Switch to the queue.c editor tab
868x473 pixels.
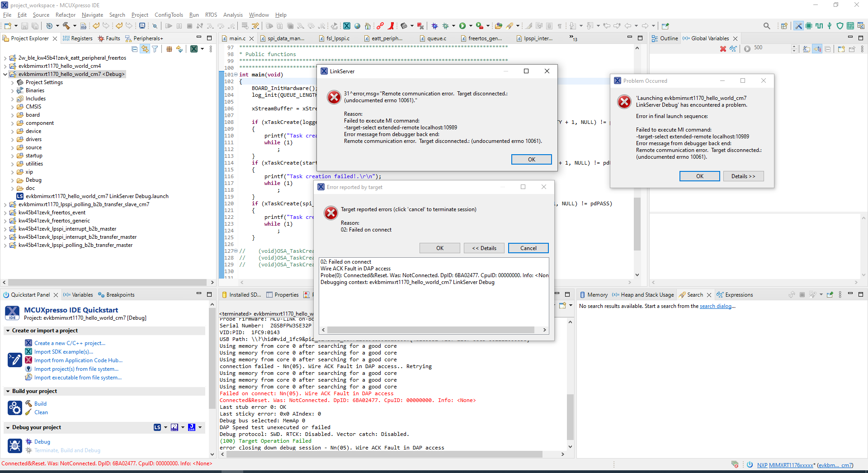coord(436,38)
